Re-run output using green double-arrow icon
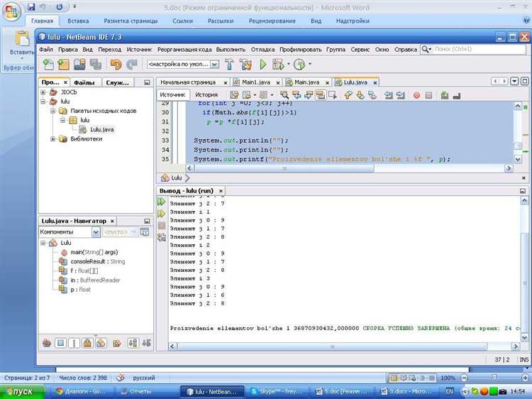 pyautogui.click(x=161, y=202)
